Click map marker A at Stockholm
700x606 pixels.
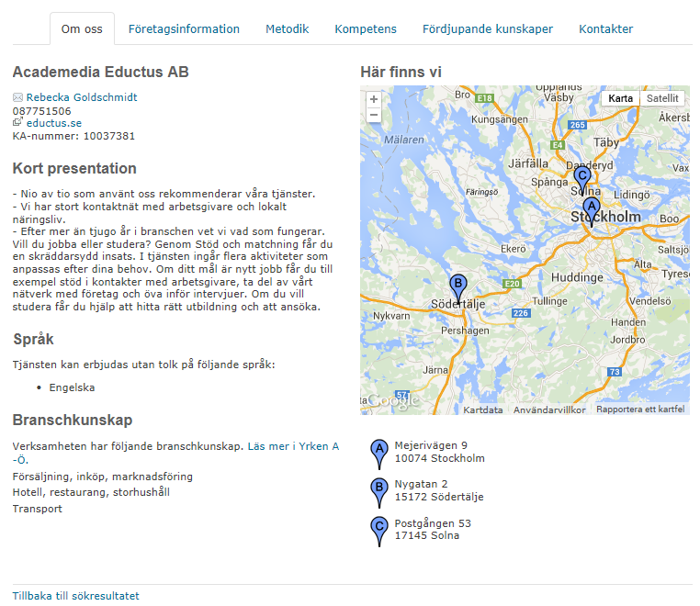click(592, 212)
